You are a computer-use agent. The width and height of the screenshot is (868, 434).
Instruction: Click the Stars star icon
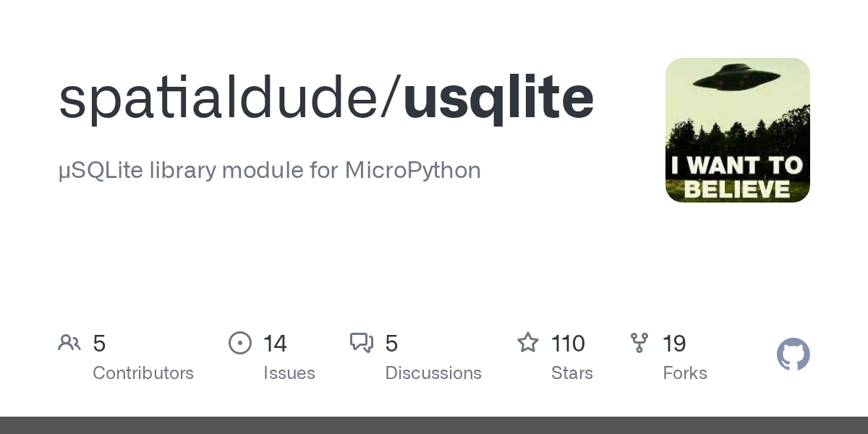point(528,343)
